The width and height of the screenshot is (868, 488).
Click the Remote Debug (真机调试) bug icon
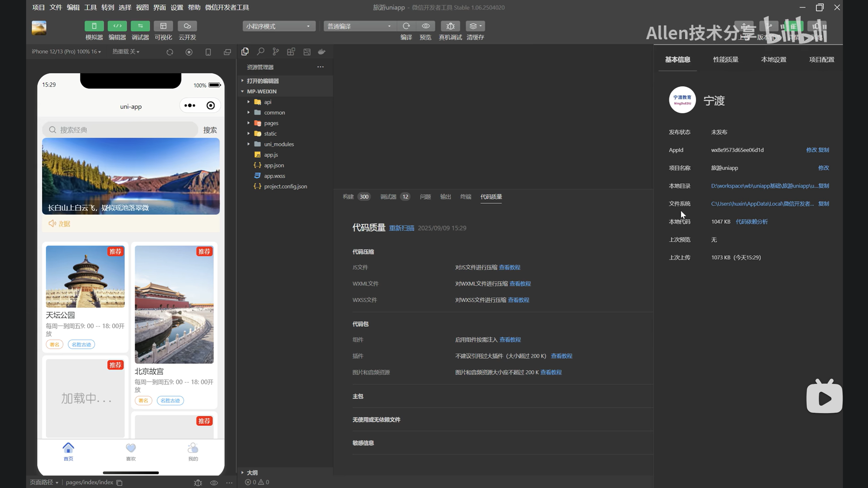pyautogui.click(x=450, y=26)
